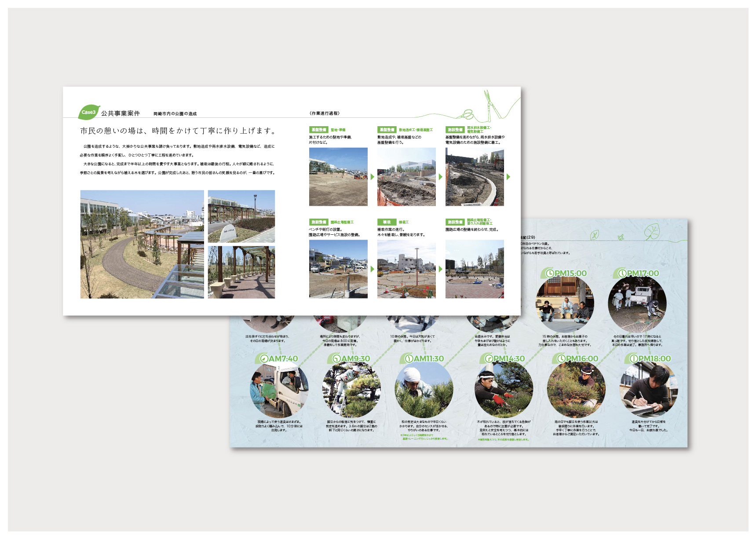Screen dimensions: 756x539
Task: Click the green 植栽工 step title
Action: coord(404,222)
